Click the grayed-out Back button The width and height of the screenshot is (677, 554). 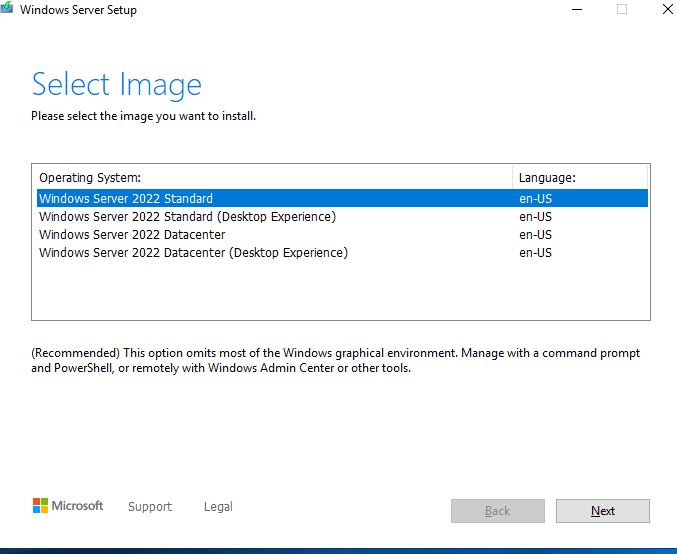pyautogui.click(x=497, y=511)
